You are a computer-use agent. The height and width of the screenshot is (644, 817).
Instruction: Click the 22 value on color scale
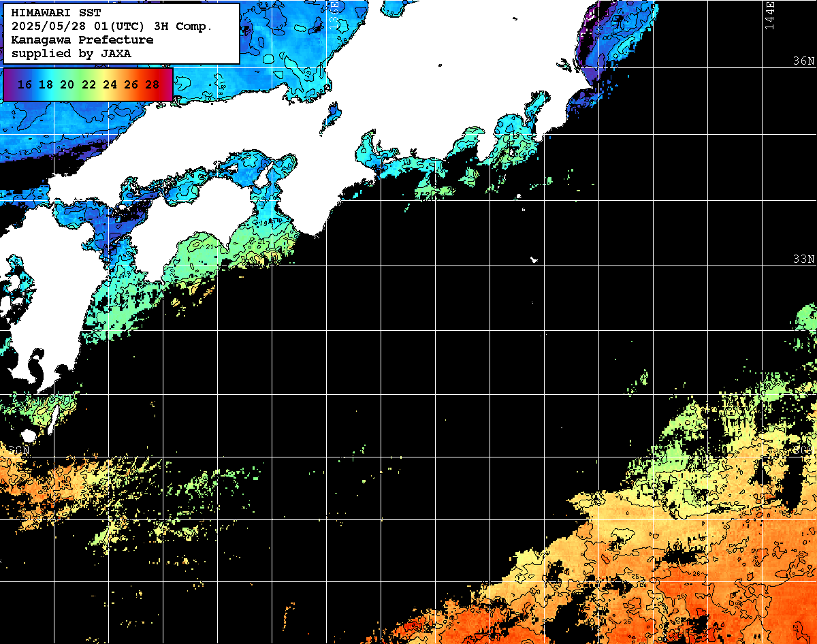89,84
